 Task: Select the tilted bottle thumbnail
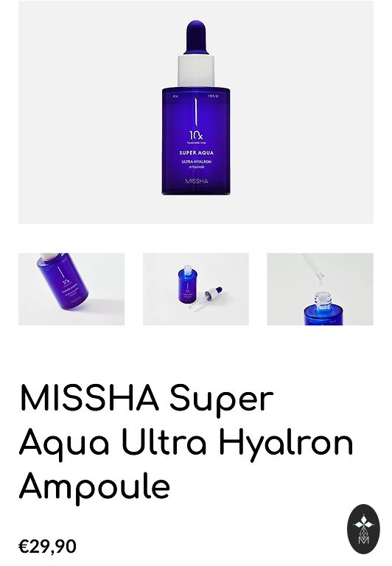pyautogui.click(x=71, y=289)
